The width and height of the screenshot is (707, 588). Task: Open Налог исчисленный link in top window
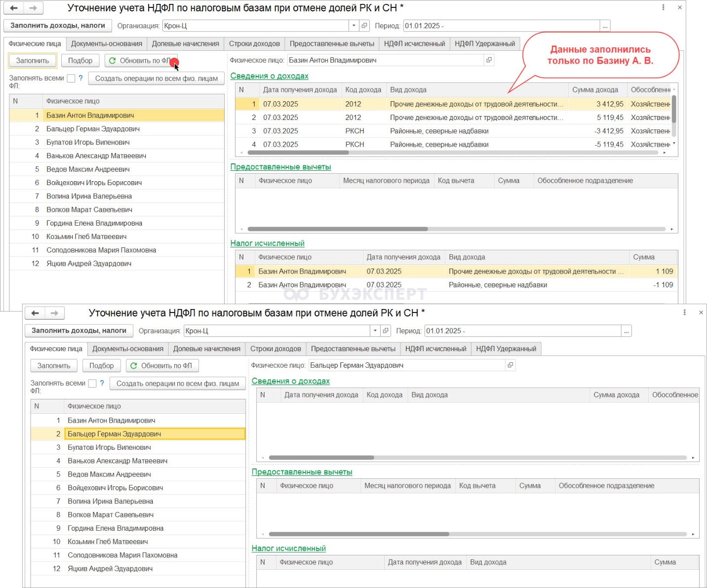point(267,243)
